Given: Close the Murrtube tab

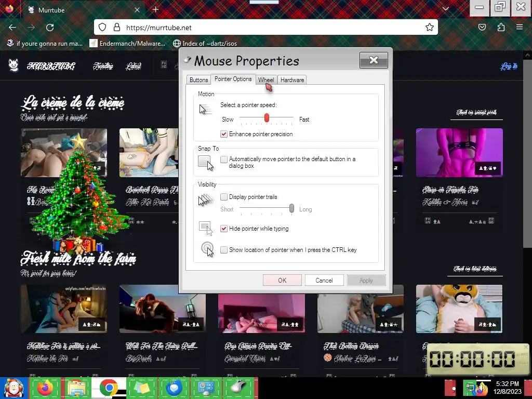Looking at the screenshot, I should (x=137, y=10).
